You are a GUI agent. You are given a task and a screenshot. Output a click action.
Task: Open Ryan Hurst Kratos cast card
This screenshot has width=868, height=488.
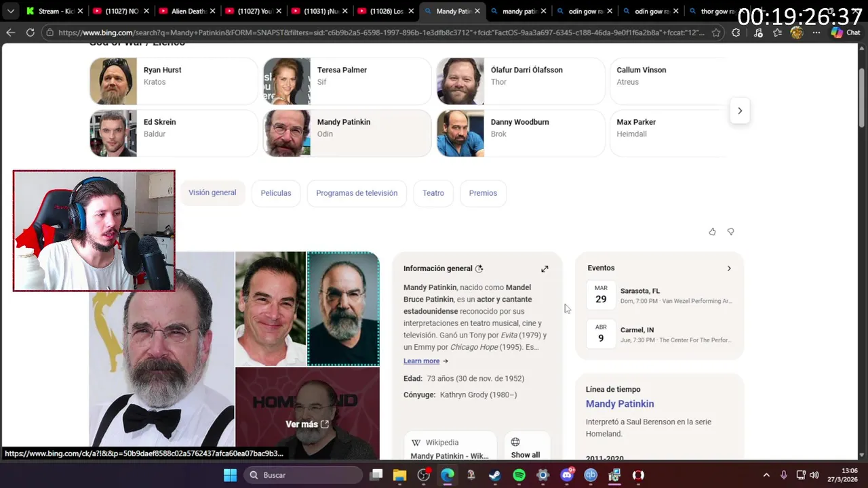tap(174, 81)
